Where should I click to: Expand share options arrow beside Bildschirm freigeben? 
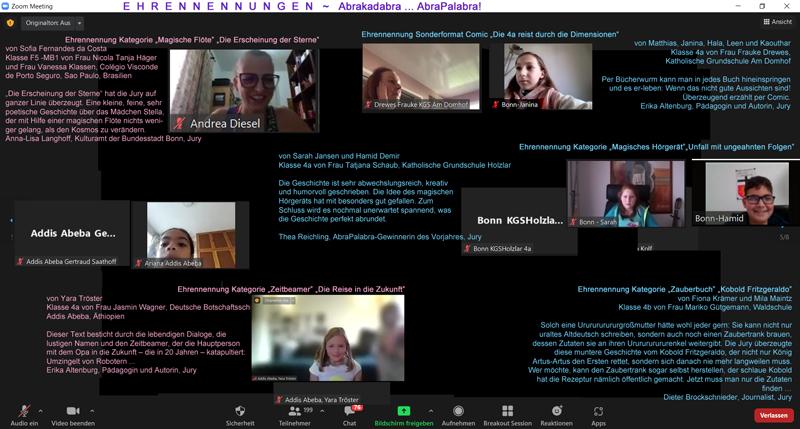(x=431, y=411)
